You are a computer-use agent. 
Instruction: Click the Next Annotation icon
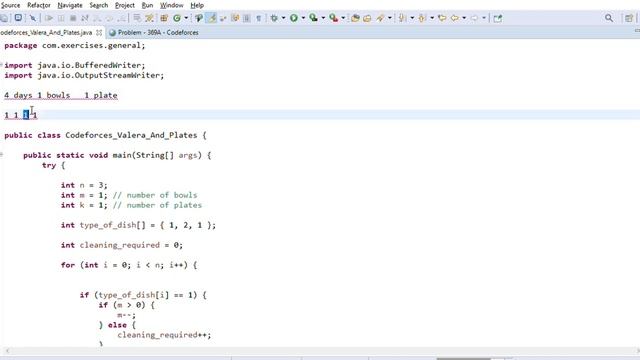402,18
